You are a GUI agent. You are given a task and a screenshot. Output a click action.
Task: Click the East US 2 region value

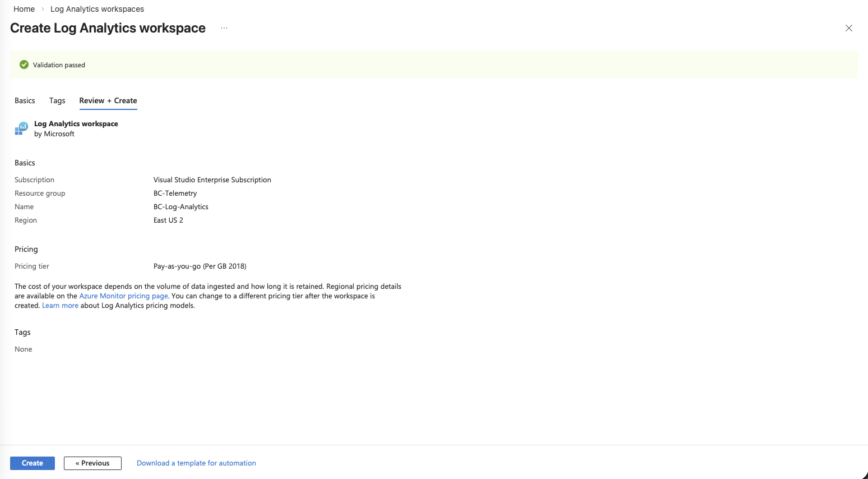click(x=168, y=220)
